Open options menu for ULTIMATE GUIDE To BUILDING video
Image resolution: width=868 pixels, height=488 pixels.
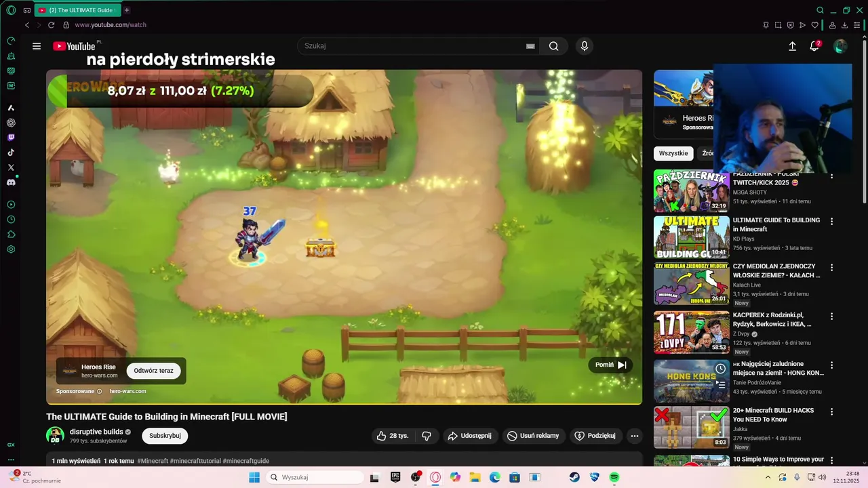coord(831,222)
